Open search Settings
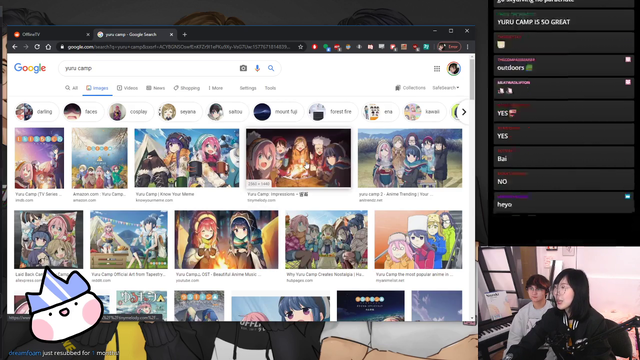The height and width of the screenshot is (360, 640). (248, 88)
